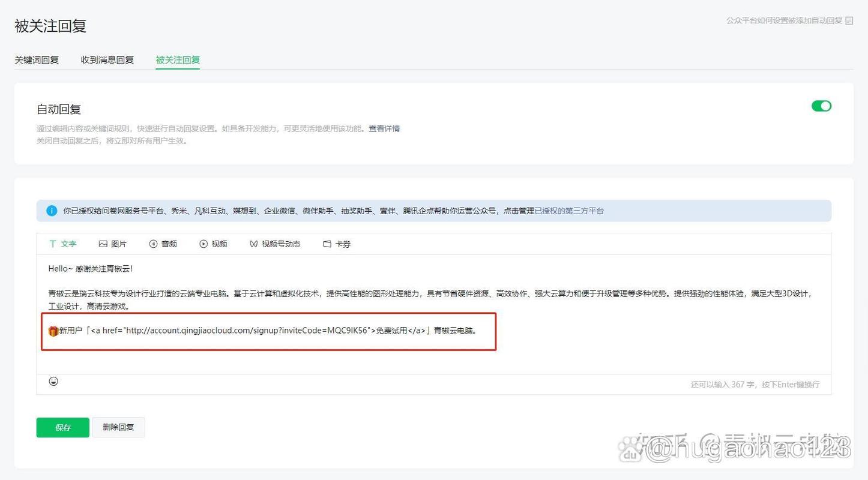Open the 已授权的第三方平台 management link
Image resolution: width=868 pixels, height=480 pixels.
[569, 211]
